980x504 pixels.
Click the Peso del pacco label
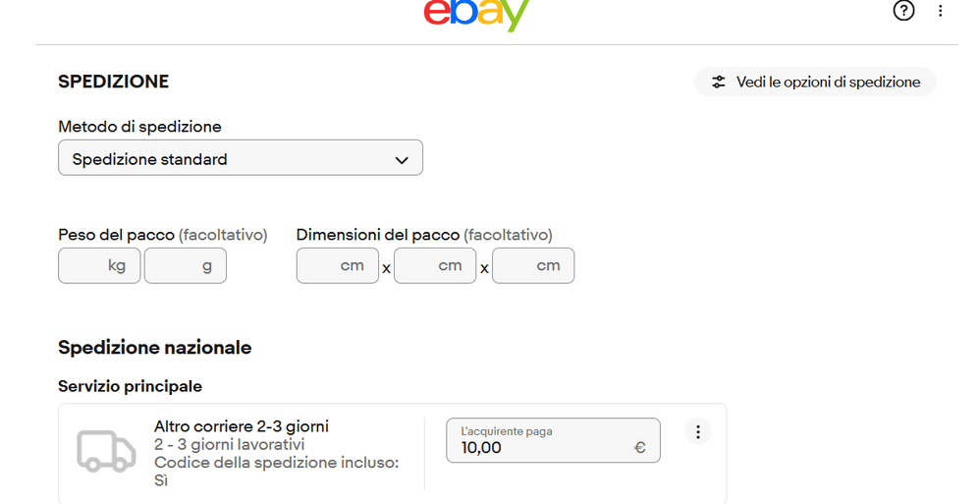point(116,235)
